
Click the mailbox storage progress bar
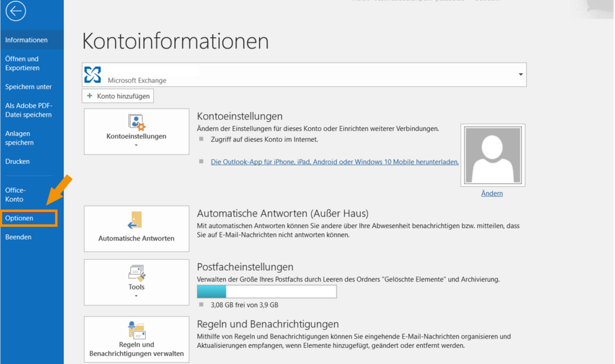267,291
